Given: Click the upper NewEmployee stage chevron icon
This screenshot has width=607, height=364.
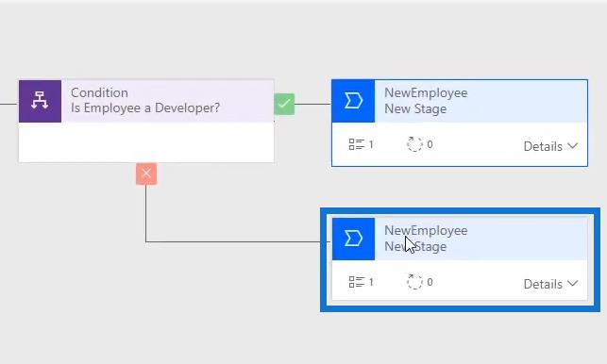Looking at the screenshot, I should coord(353,101).
